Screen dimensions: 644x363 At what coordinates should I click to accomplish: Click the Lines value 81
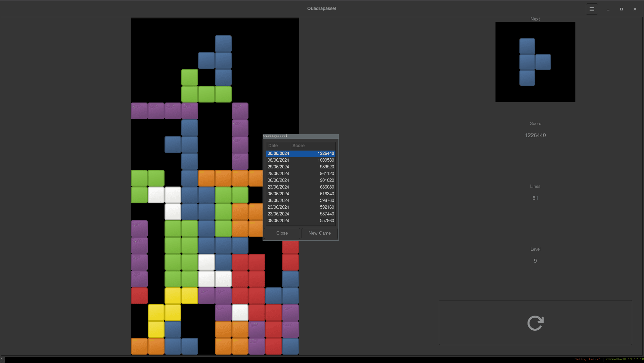(x=535, y=198)
